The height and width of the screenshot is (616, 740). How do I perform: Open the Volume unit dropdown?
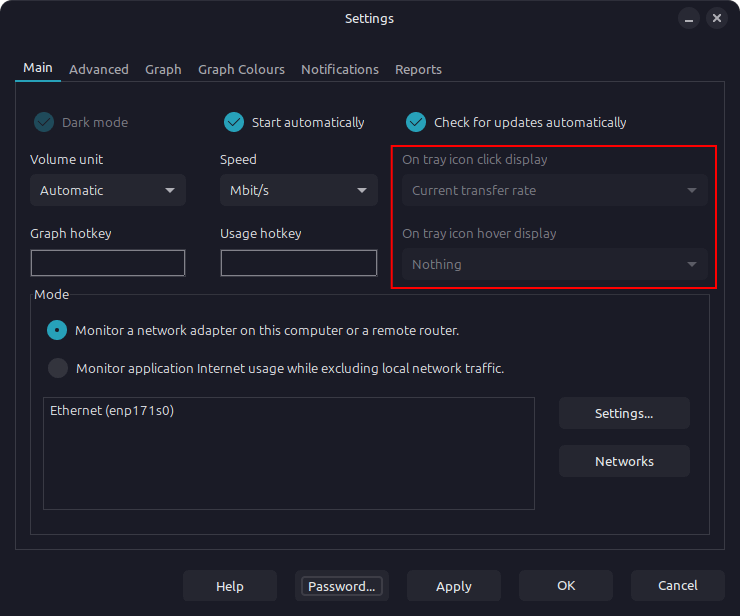pos(108,190)
